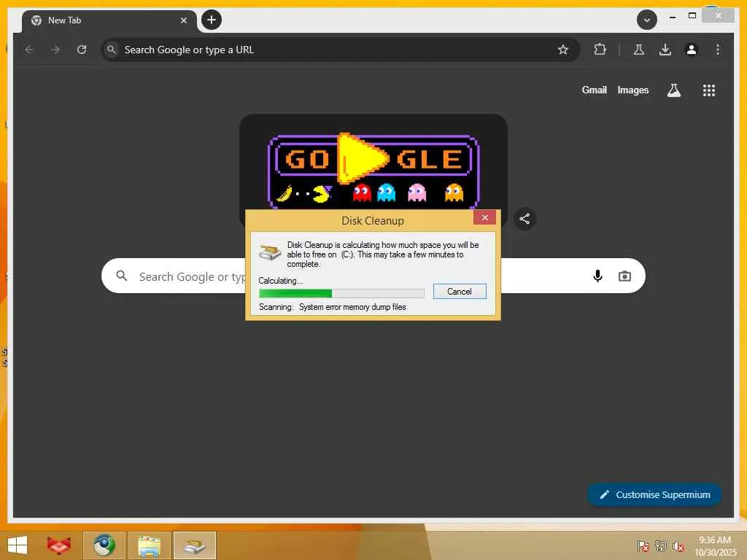The height and width of the screenshot is (560, 747).
Task: Open the Extensions puzzle icon
Action: point(600,49)
